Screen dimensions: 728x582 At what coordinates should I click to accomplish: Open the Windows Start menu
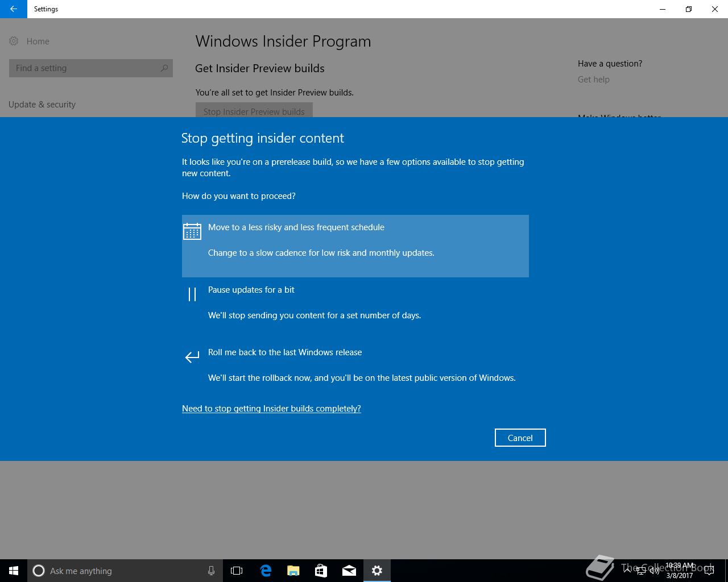pyautogui.click(x=14, y=571)
